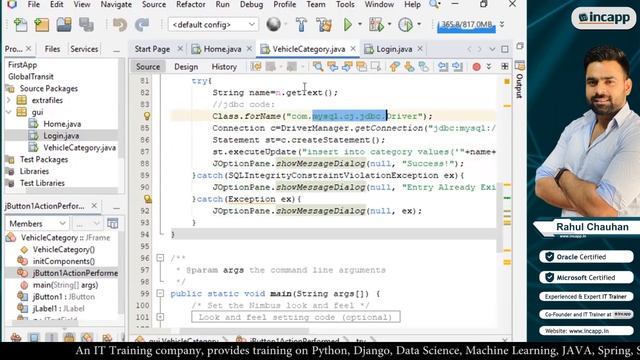
Task: Open the default config dropdown
Action: (213, 25)
